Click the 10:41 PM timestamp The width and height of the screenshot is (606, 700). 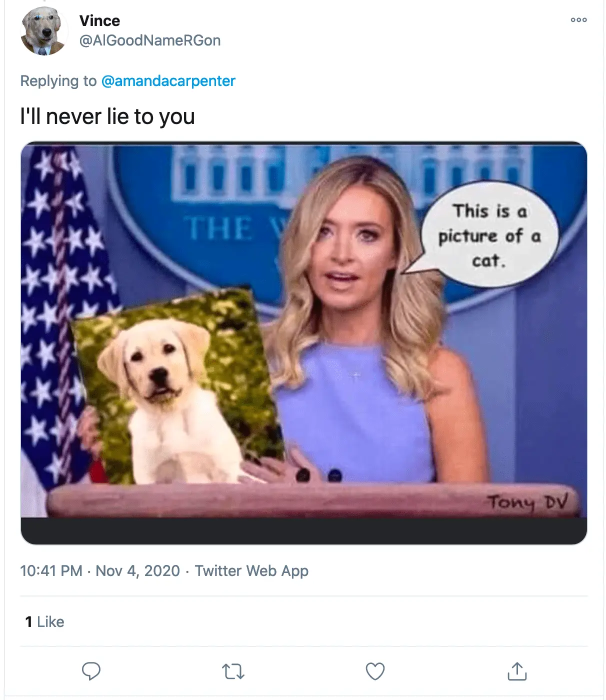tap(51, 571)
